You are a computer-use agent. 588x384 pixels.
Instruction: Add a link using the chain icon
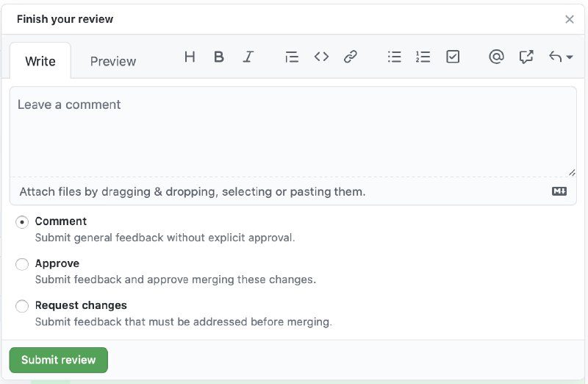[x=351, y=57]
